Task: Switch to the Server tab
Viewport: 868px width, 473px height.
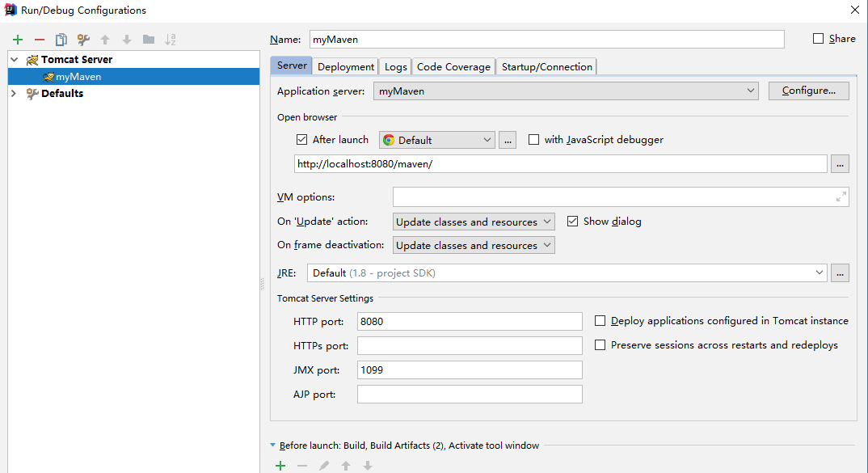Action: pyautogui.click(x=292, y=65)
